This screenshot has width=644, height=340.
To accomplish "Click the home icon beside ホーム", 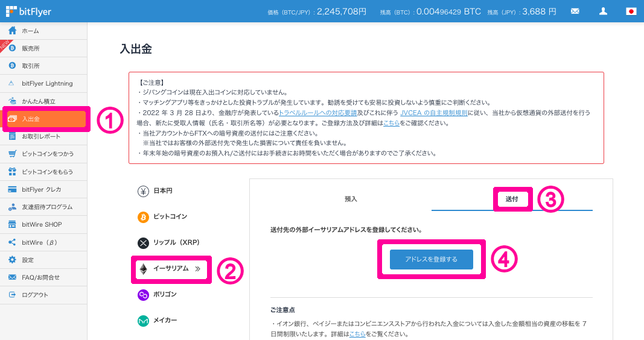I will (x=12, y=31).
